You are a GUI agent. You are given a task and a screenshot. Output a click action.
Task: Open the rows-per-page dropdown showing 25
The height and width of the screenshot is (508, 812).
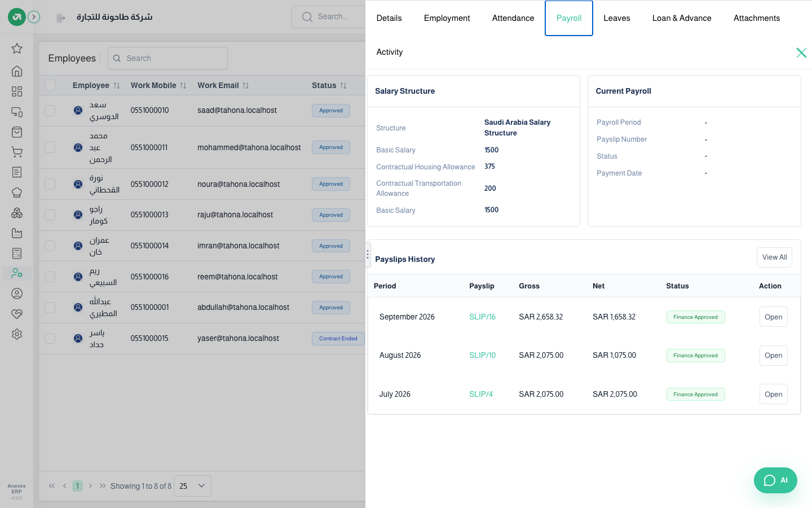pyautogui.click(x=192, y=486)
